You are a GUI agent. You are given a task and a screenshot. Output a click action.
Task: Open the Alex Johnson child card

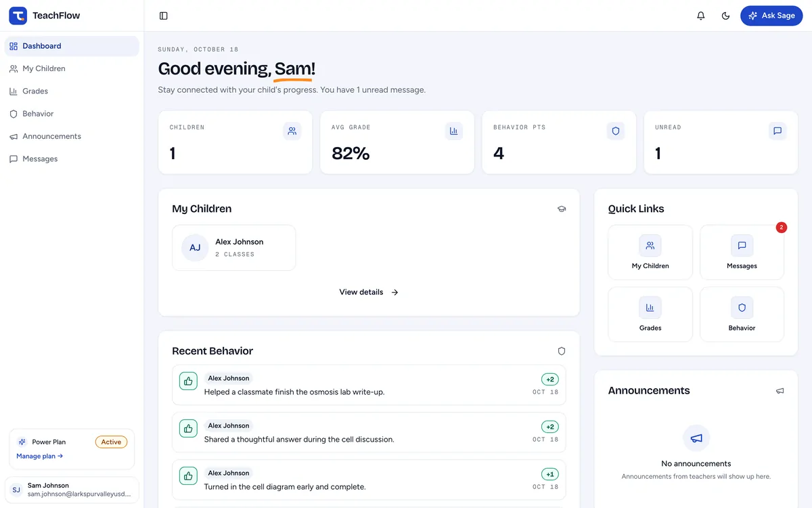pyautogui.click(x=233, y=248)
